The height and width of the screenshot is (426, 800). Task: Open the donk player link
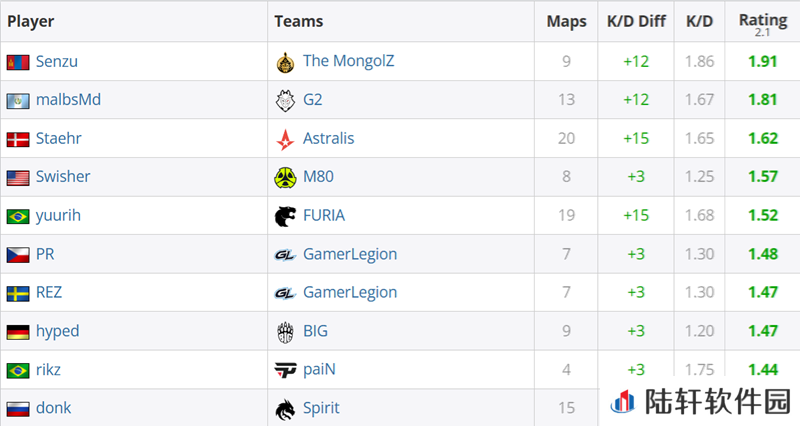click(x=54, y=408)
